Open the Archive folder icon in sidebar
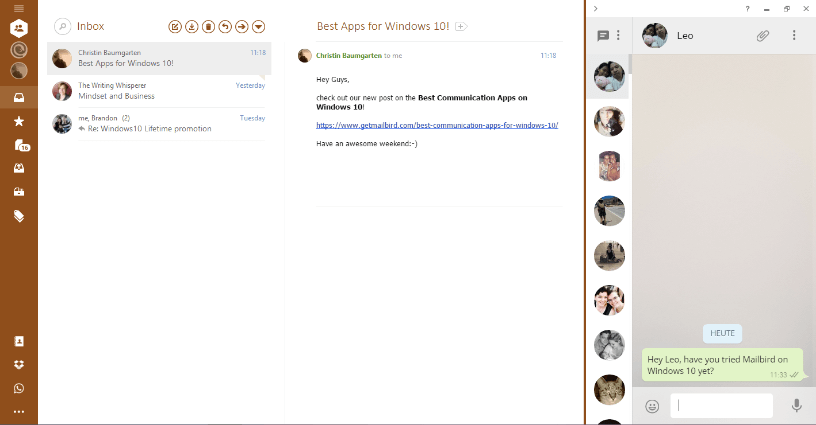The width and height of the screenshot is (816, 425). point(19,192)
